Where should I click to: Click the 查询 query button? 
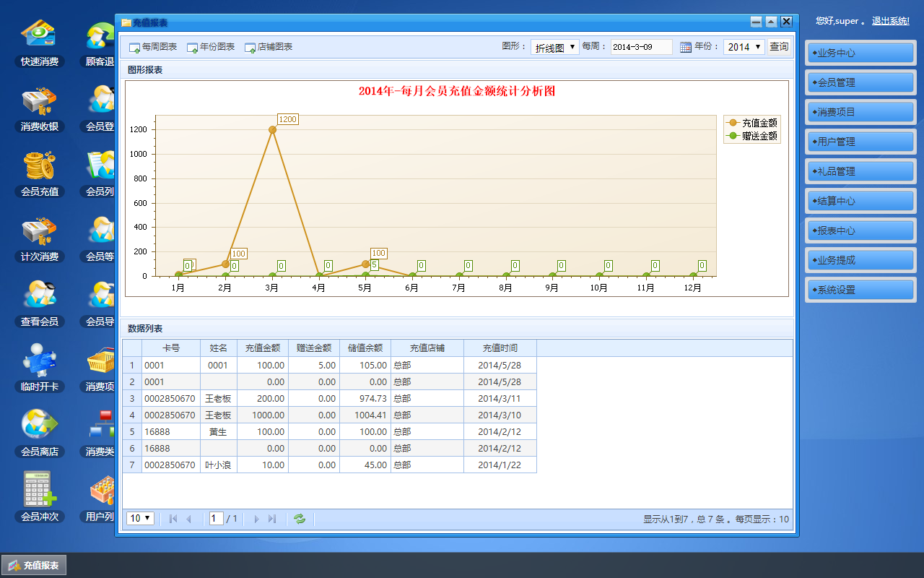(779, 47)
